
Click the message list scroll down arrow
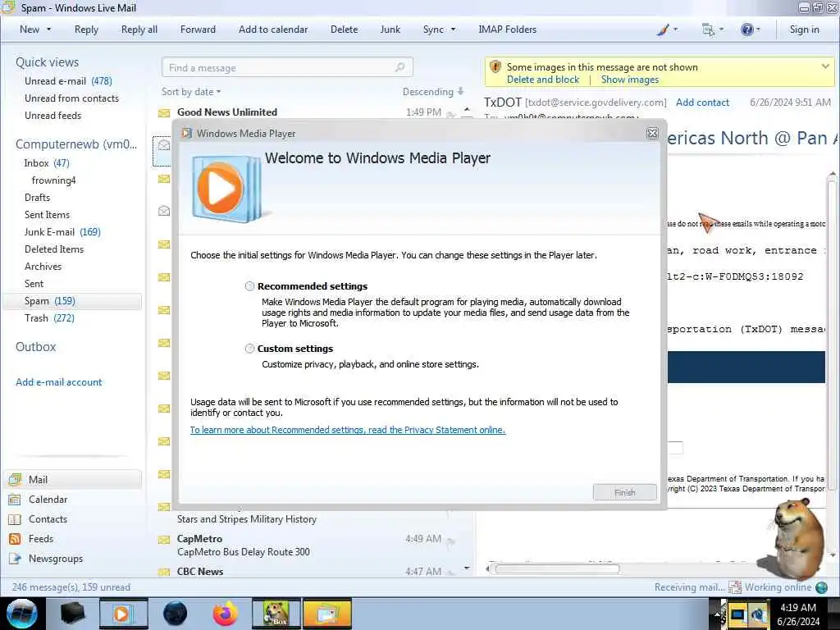point(467,568)
